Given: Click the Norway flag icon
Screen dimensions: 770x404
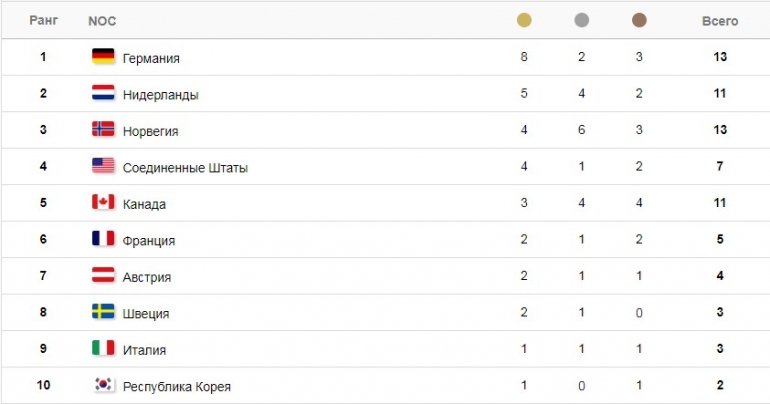Looking at the screenshot, I should 103,129.
